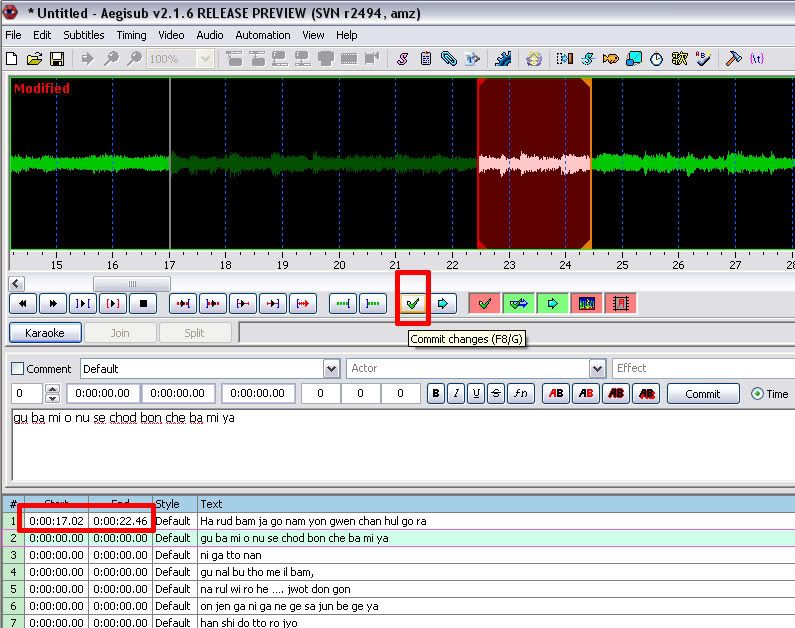Expand the Default style dropdown
Viewport: 795px width, 628px height.
[331, 369]
